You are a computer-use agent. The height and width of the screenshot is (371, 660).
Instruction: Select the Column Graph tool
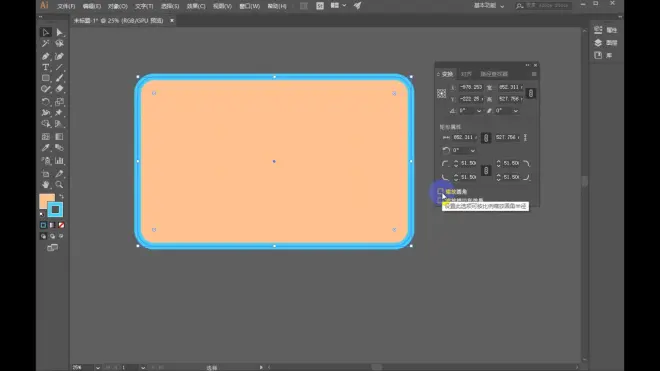tap(59, 161)
